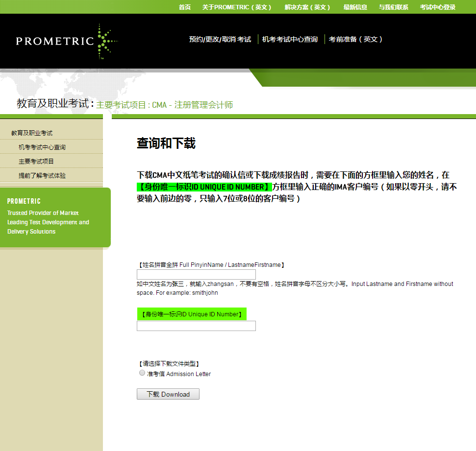Click highlighted 身份唯一标识ID Unique ID Number label
The width and height of the screenshot is (476, 451).
point(192,314)
